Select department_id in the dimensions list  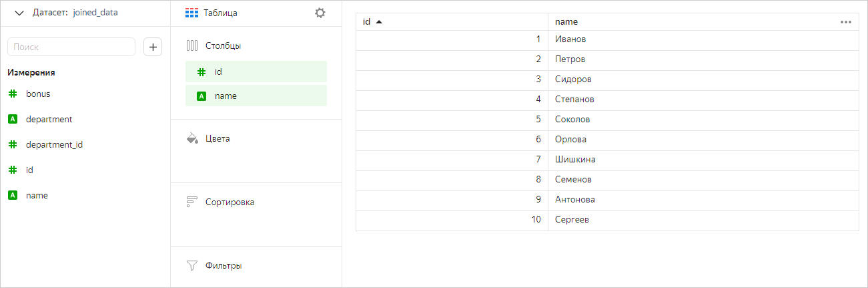(54, 144)
